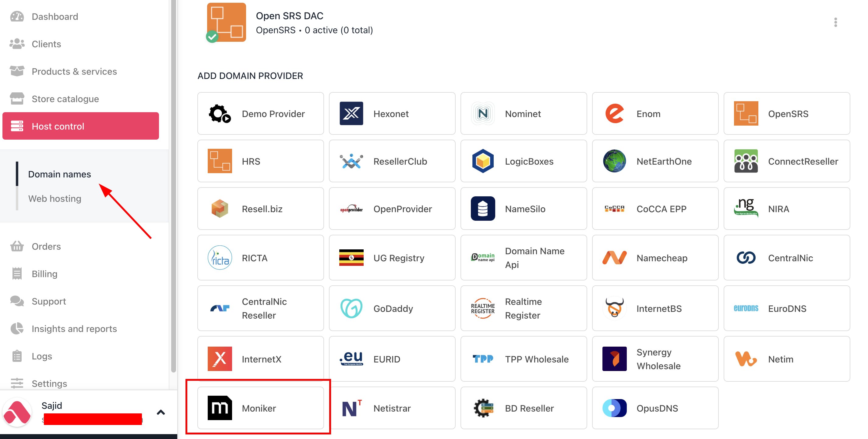Add the Domain Name Api provider

(x=524, y=258)
